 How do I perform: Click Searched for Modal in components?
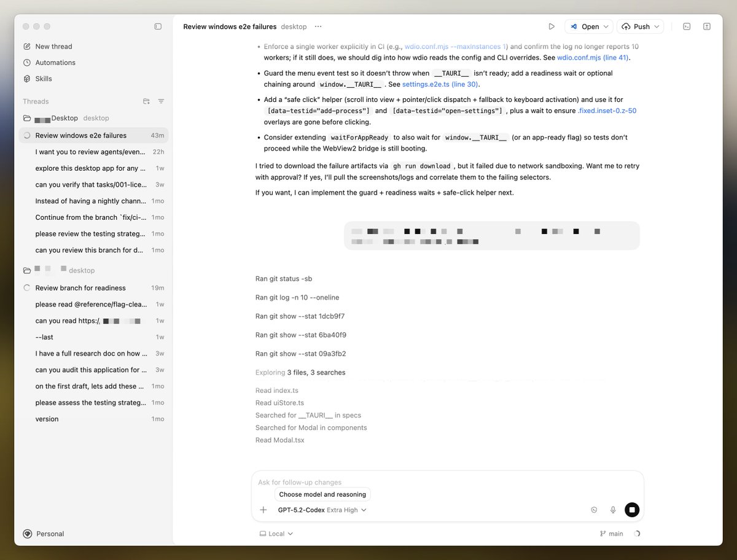coord(311,427)
